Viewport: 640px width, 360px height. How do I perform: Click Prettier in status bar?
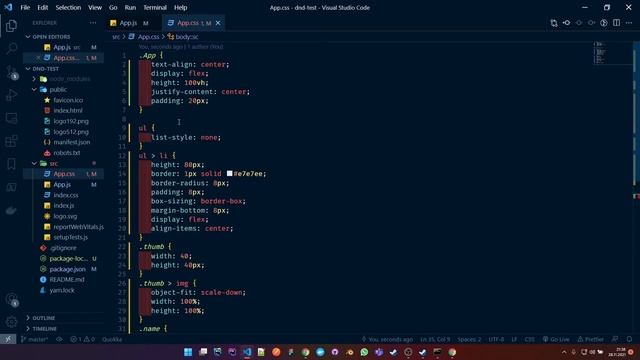pyautogui.click(x=590, y=339)
